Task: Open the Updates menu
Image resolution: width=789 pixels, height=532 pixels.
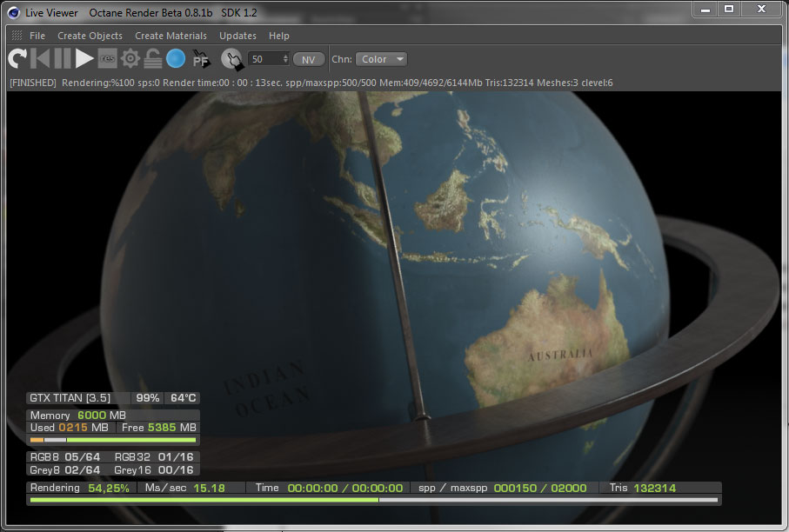Action: tap(237, 36)
